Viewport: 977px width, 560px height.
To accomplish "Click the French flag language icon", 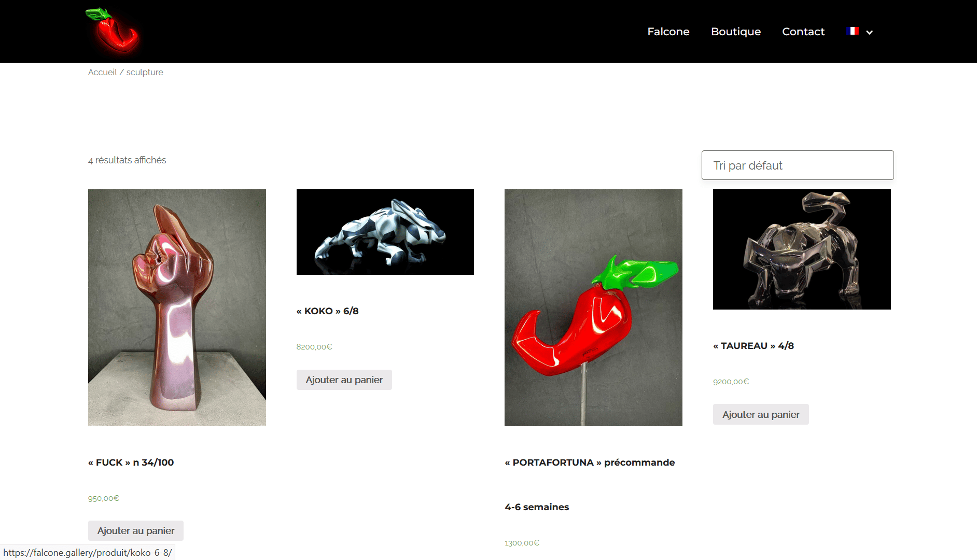I will 853,31.
